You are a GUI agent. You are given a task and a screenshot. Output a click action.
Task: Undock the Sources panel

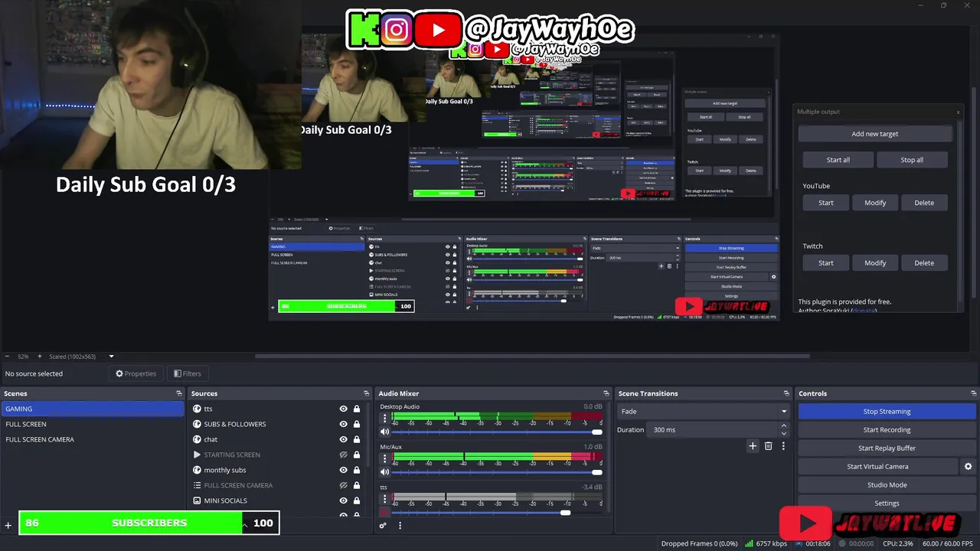click(x=366, y=393)
